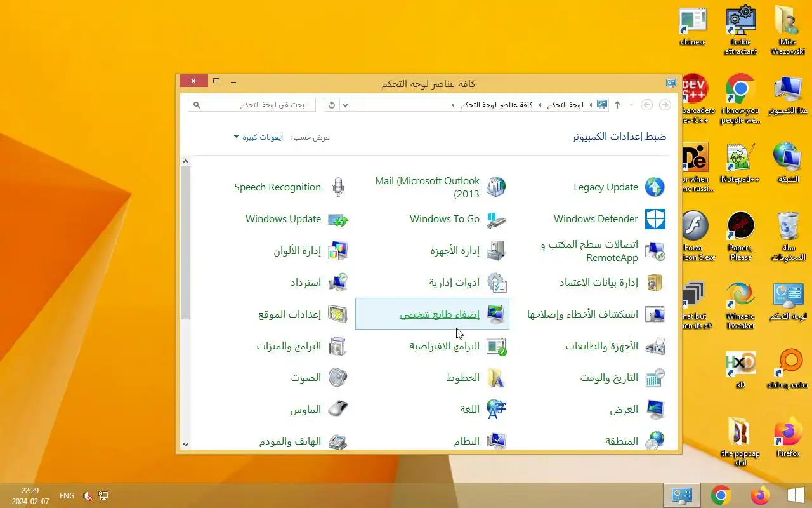Open Phone and Modem (الهاتف والمودم) icon
This screenshot has width=812, height=508.
click(338, 441)
